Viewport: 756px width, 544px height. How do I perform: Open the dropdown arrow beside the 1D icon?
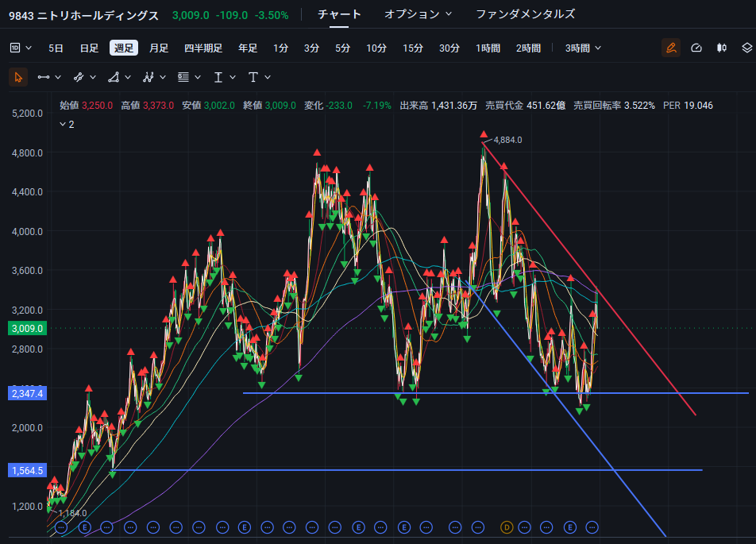(x=29, y=48)
